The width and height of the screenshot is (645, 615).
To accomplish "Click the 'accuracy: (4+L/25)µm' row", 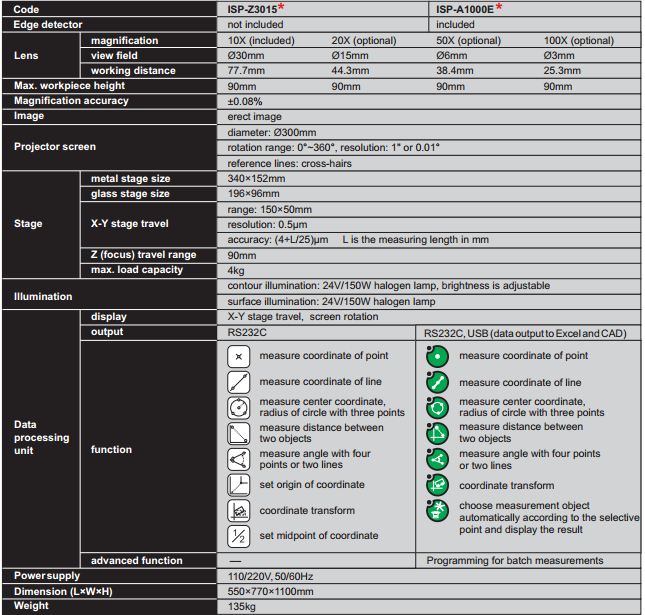I will 429,240.
